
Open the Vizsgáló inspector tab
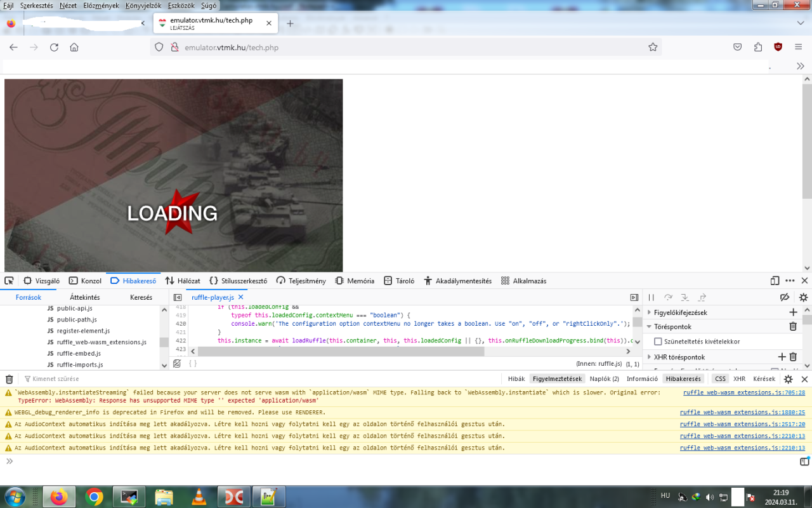tap(42, 281)
